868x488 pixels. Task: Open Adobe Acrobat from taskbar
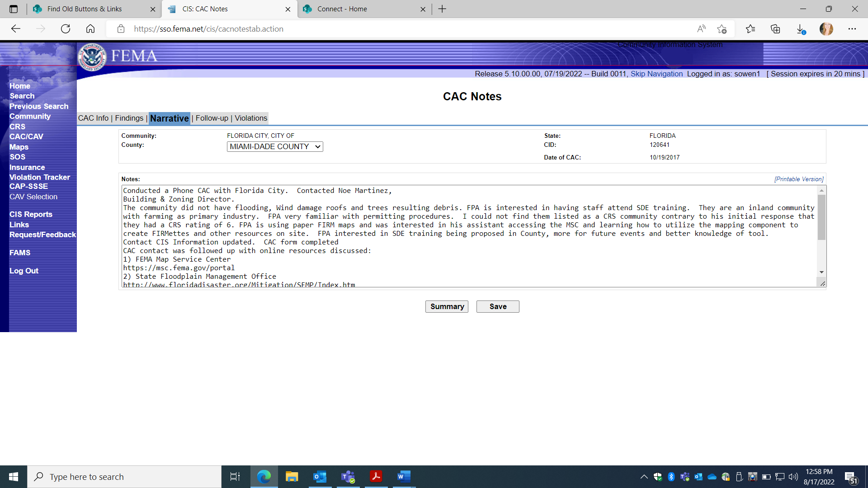376,477
